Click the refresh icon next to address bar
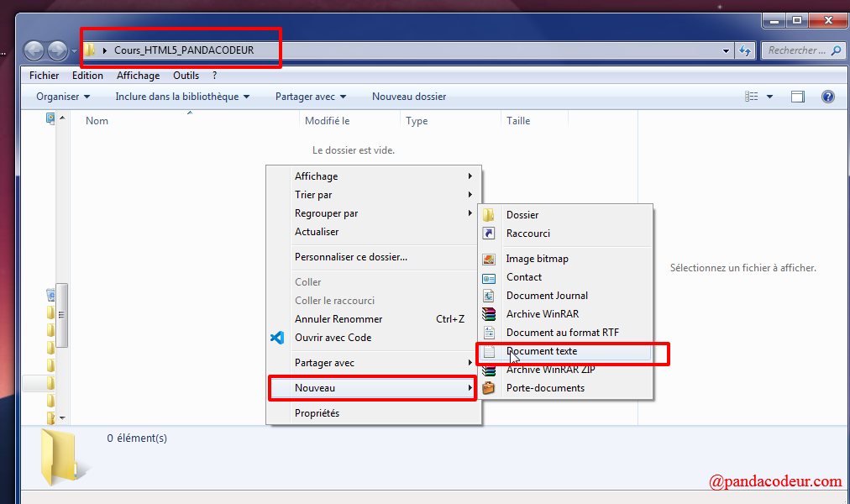The image size is (850, 504). [x=745, y=51]
